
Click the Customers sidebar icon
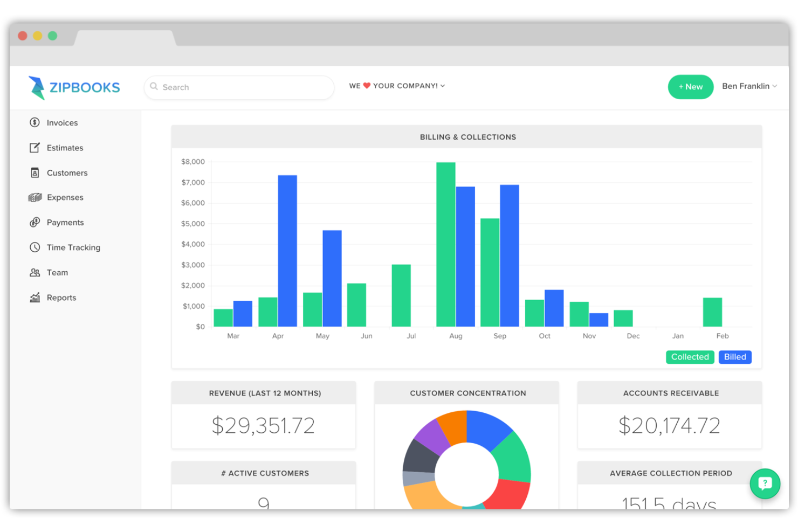click(34, 172)
